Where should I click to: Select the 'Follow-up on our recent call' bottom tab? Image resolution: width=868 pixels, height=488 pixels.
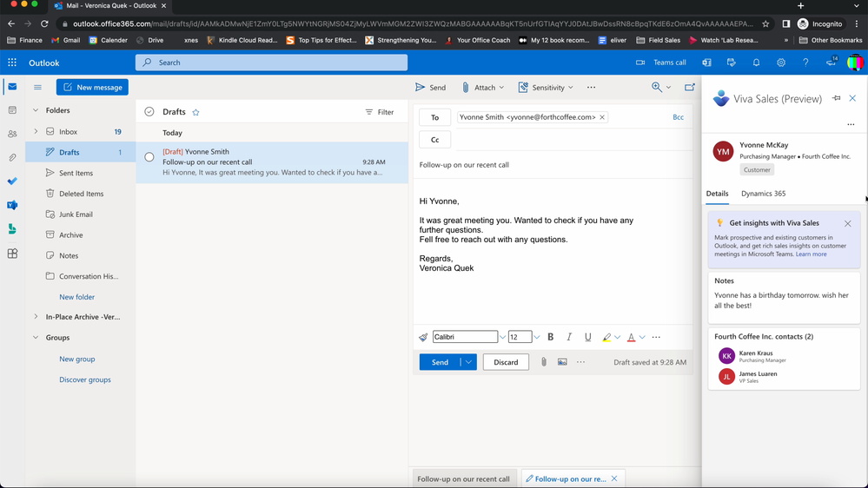coord(463,478)
